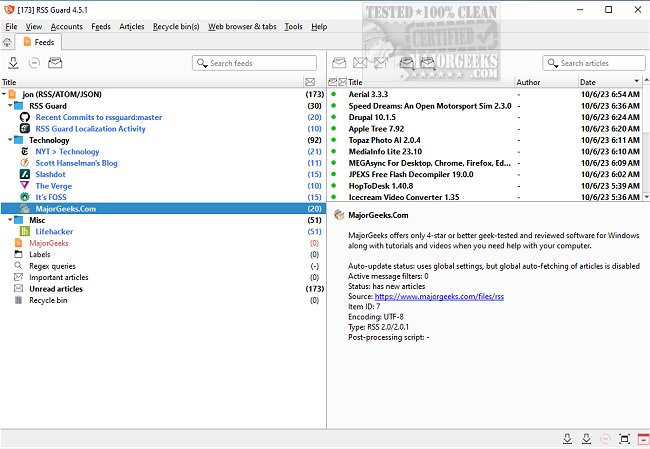Open the Labels folder icon
This screenshot has width=650, height=449.
pos(18,254)
